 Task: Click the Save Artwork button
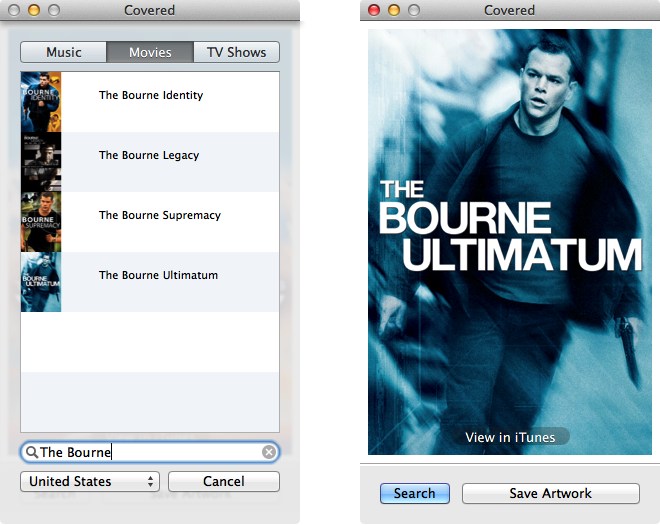click(x=551, y=493)
